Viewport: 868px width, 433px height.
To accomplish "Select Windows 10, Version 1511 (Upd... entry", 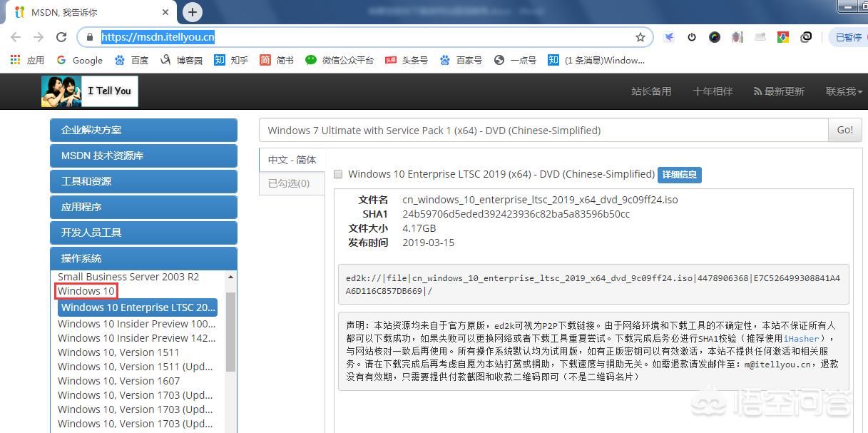I will click(136, 367).
